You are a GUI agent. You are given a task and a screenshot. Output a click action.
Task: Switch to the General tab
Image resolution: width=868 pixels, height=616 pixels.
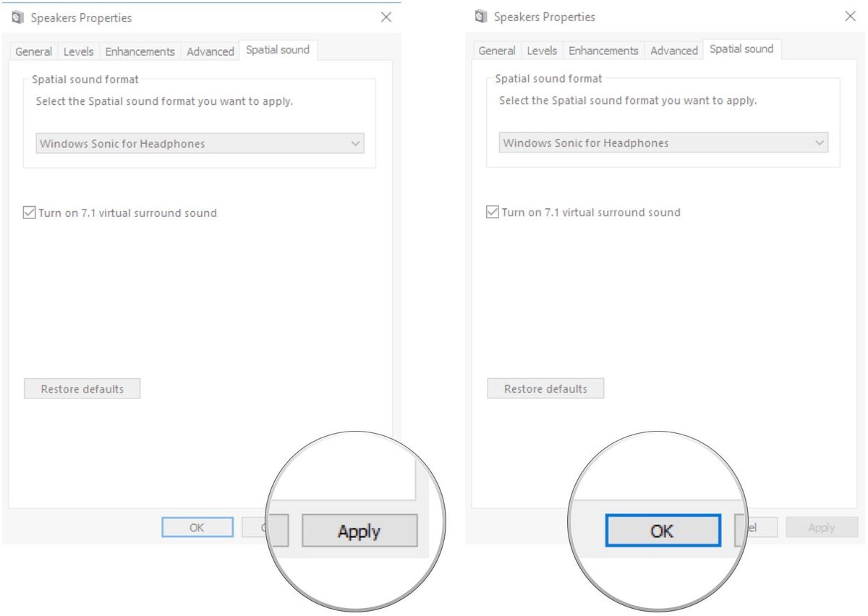click(x=33, y=51)
